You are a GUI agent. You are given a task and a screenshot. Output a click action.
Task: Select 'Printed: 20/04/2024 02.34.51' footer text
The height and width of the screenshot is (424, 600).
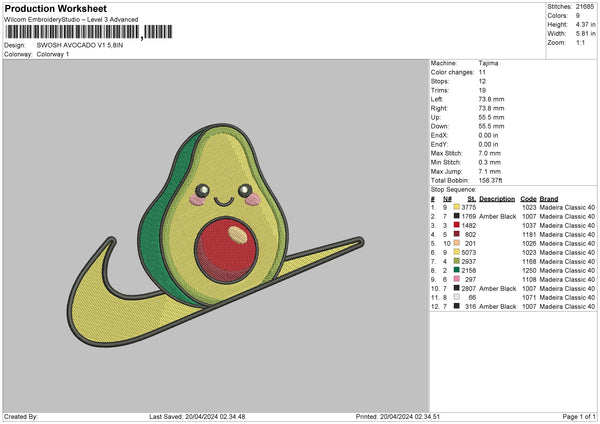tap(398, 416)
